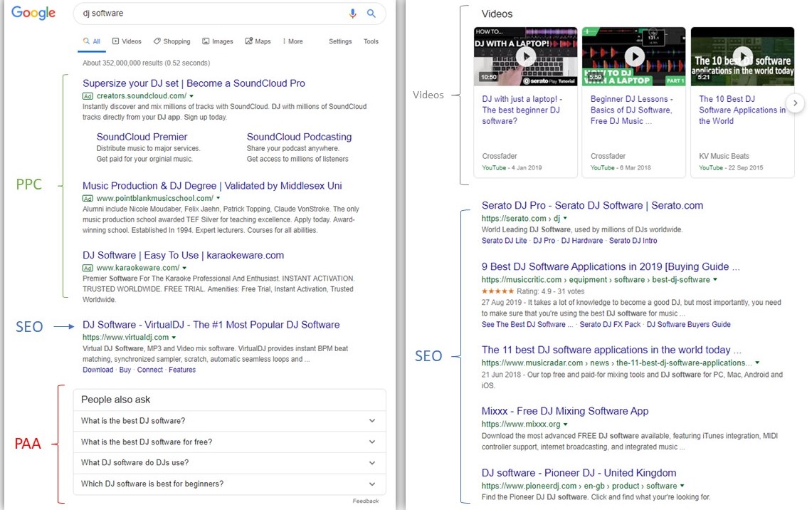Open the Tools search button

(x=371, y=41)
